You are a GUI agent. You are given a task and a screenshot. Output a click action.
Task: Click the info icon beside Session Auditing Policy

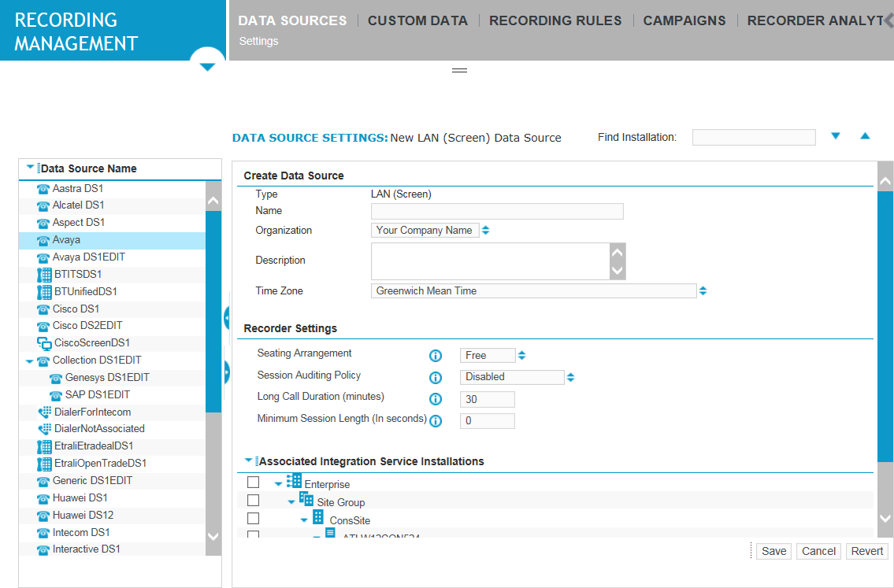coord(436,378)
